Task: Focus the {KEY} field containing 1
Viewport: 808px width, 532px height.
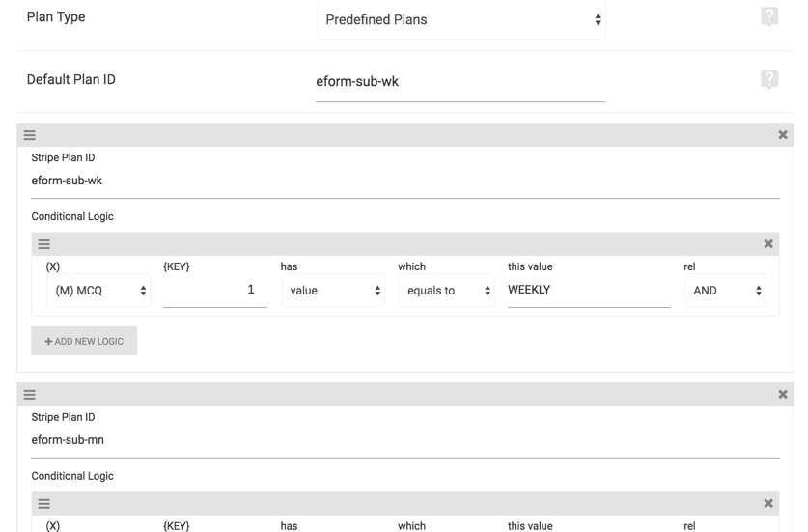Action: click(215, 291)
